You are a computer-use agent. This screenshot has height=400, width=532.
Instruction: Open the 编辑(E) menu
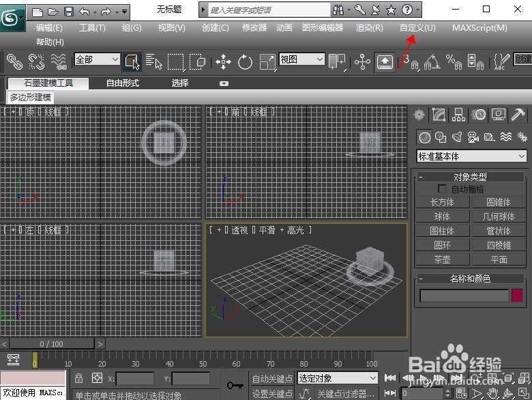point(49,28)
